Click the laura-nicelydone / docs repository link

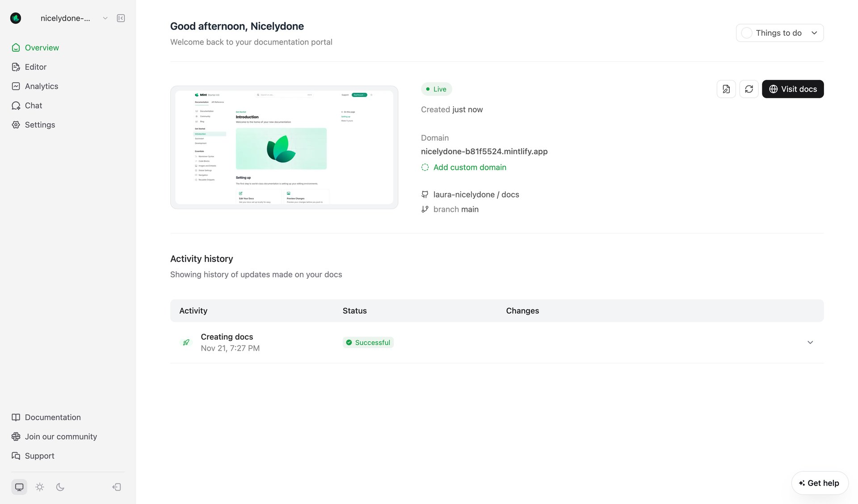(x=476, y=194)
